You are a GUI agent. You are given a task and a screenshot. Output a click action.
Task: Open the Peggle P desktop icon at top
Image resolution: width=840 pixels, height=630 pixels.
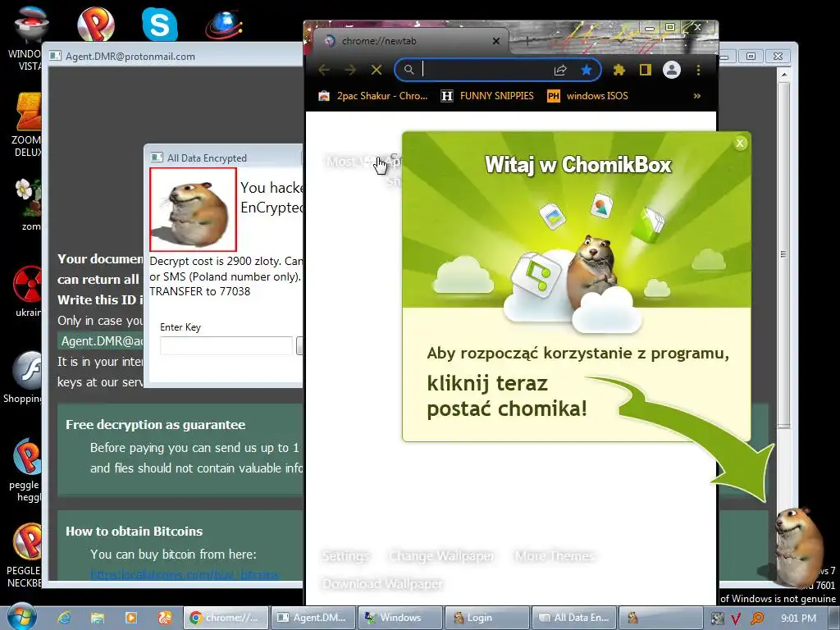coord(95,24)
